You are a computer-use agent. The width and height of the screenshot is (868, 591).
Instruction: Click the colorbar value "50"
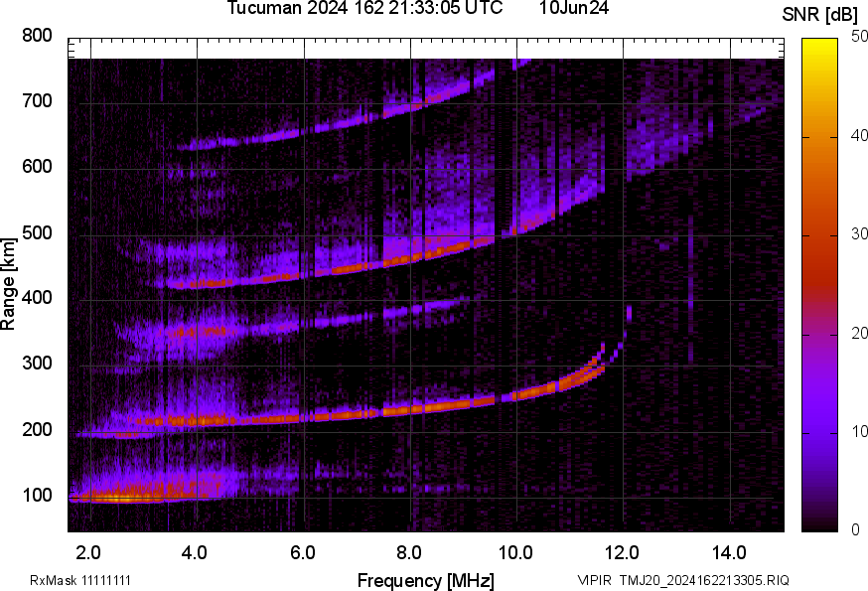click(x=860, y=37)
